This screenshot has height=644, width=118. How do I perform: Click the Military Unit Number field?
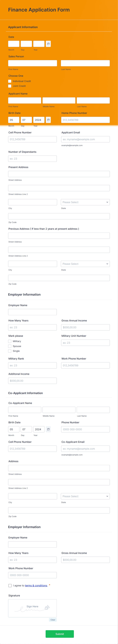coord(85,343)
